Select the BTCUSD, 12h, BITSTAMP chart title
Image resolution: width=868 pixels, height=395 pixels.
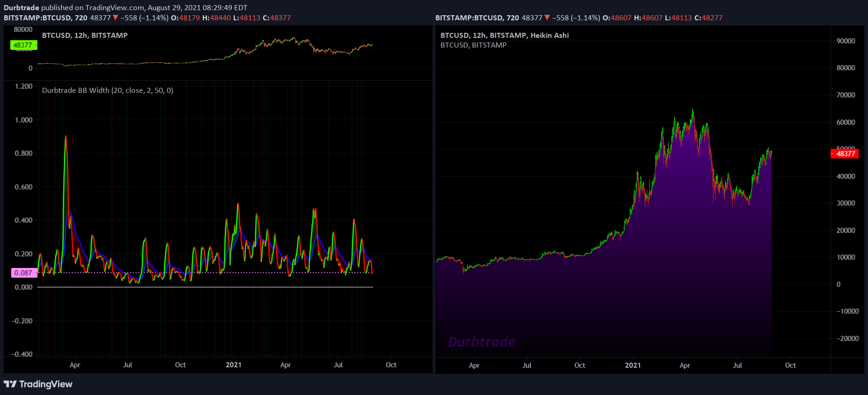tap(85, 35)
